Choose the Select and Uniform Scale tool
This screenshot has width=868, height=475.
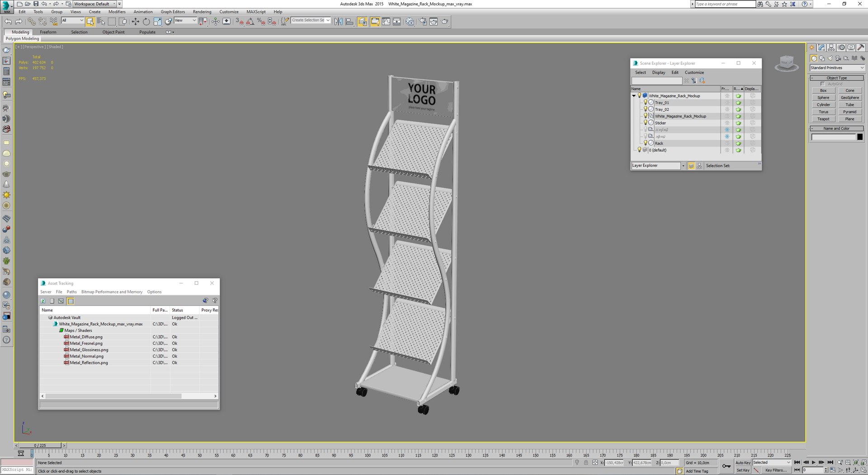coord(157,22)
